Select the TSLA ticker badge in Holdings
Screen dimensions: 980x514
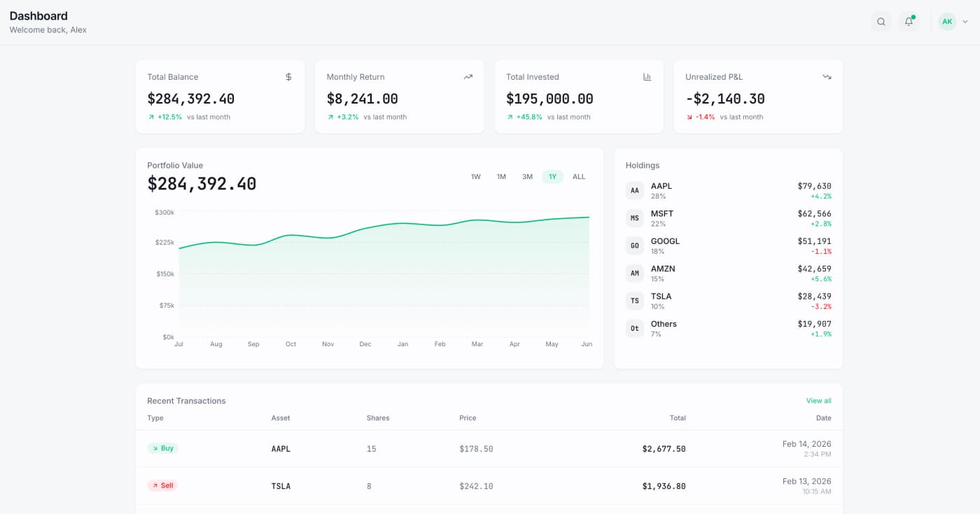[x=634, y=301]
